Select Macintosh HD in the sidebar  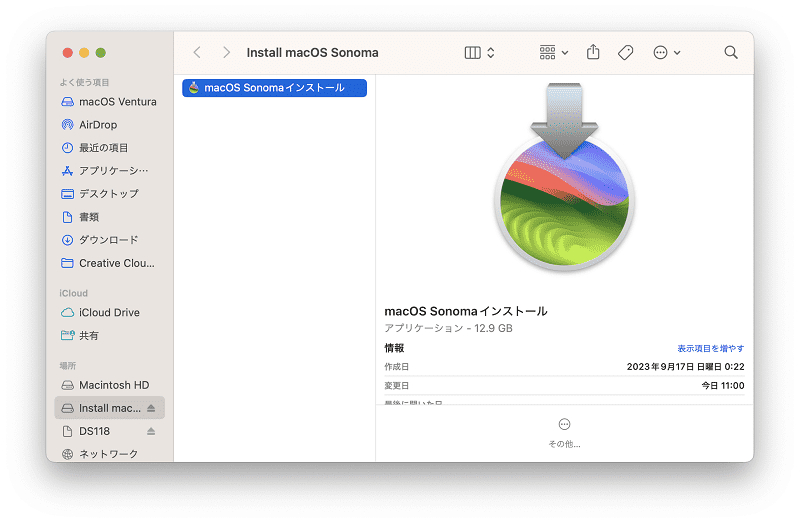[109, 385]
